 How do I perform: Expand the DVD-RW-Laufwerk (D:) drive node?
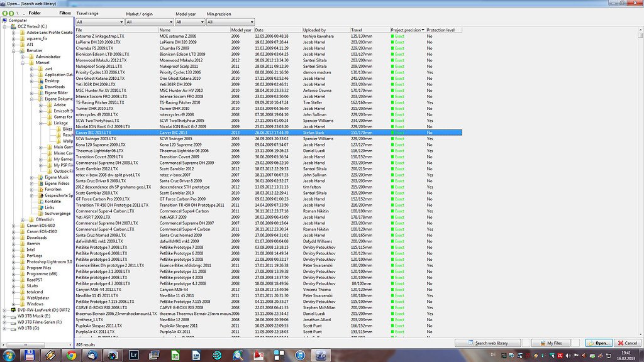tap(4, 310)
